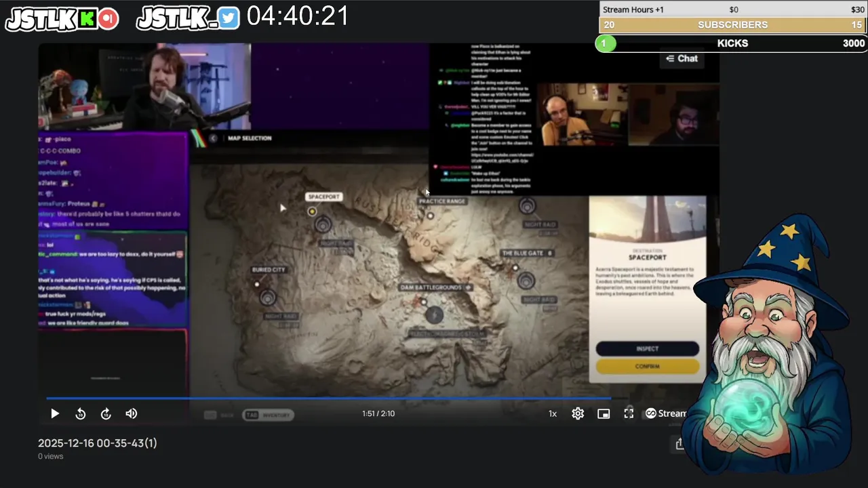Image resolution: width=868 pixels, height=488 pixels.
Task: Click Buried City night raid spiral icon
Action: coord(268,297)
